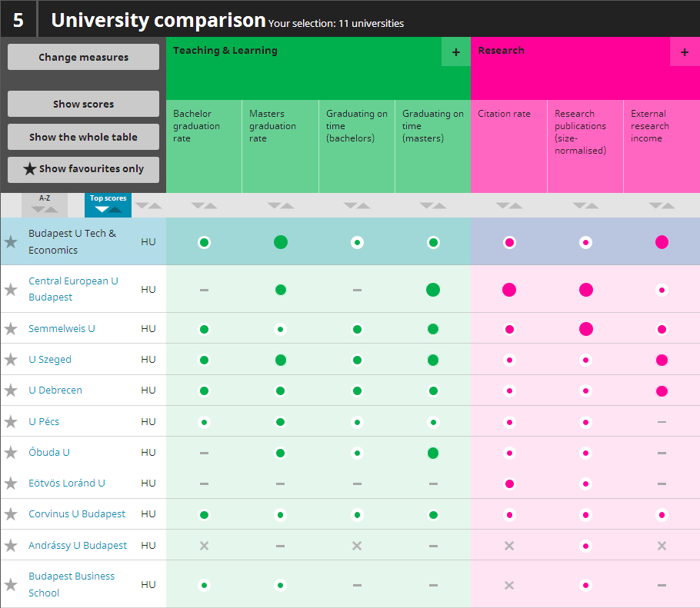Click Show the whole table button
Viewport: 700px width, 608px height.
84,137
